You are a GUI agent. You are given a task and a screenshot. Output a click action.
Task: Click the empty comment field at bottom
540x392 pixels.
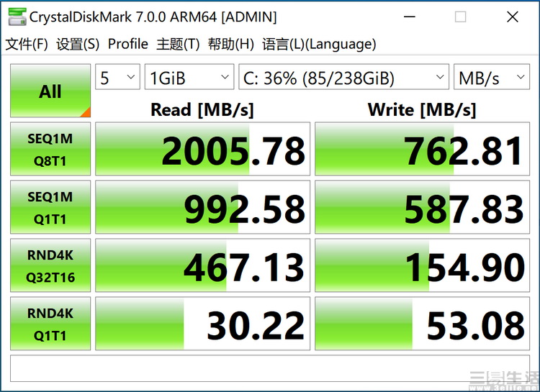[x=270, y=368]
